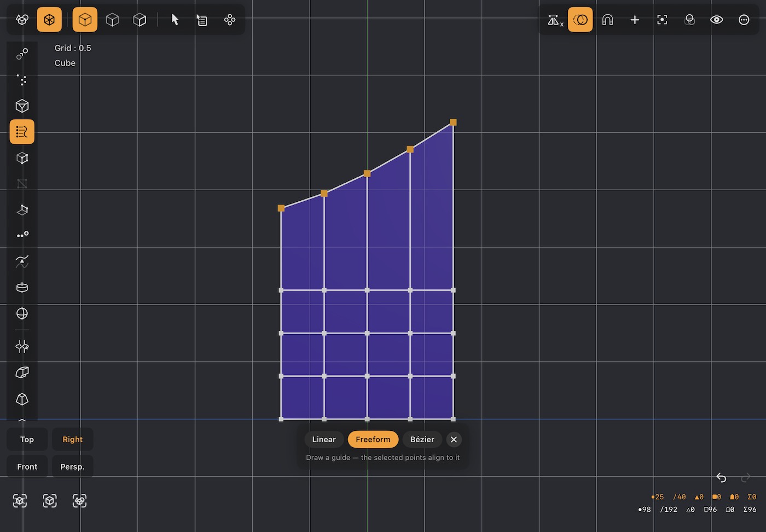
Task: Switch to the Top view
Action: click(x=27, y=440)
